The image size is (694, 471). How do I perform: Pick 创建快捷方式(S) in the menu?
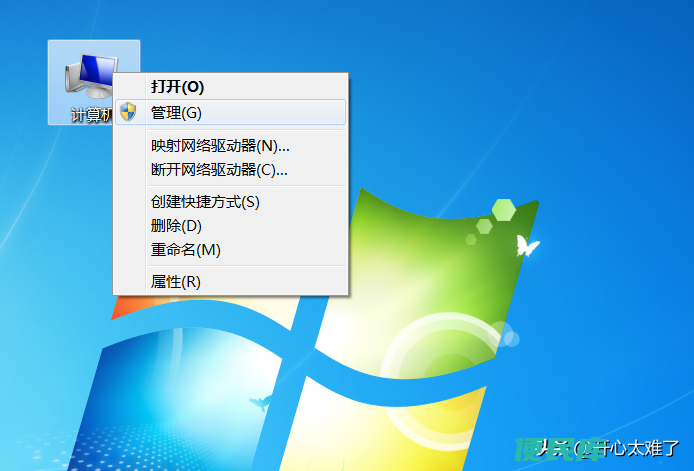230,202
